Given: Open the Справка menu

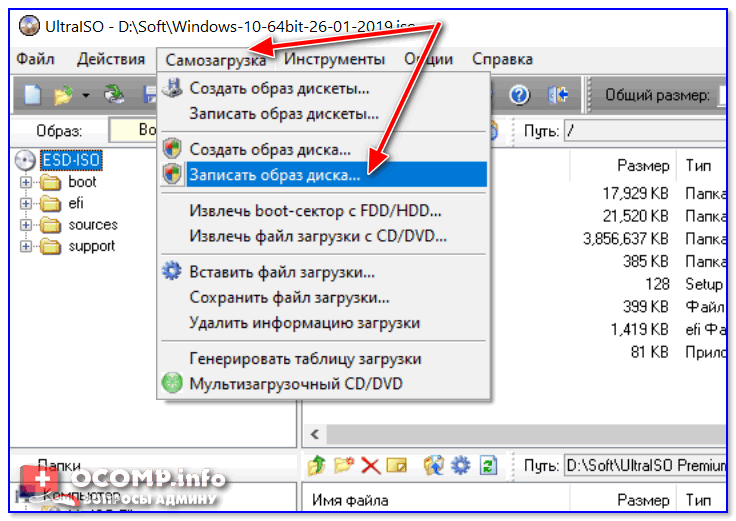Looking at the screenshot, I should [x=502, y=59].
